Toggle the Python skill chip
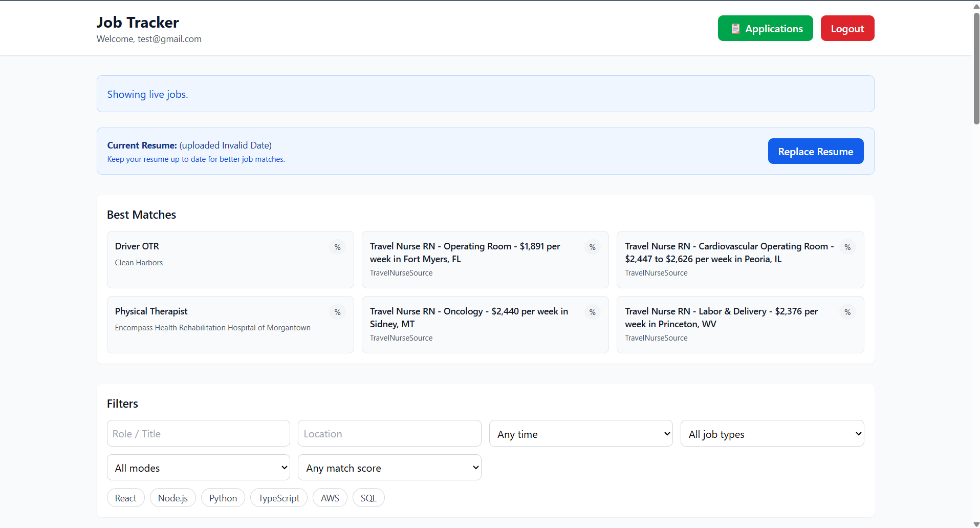The height and width of the screenshot is (528, 980). (x=223, y=498)
